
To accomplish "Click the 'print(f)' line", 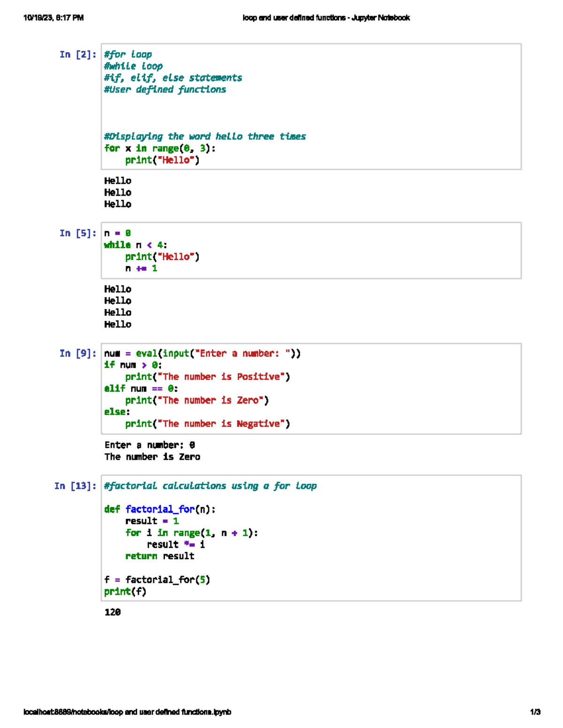I will click(125, 591).
